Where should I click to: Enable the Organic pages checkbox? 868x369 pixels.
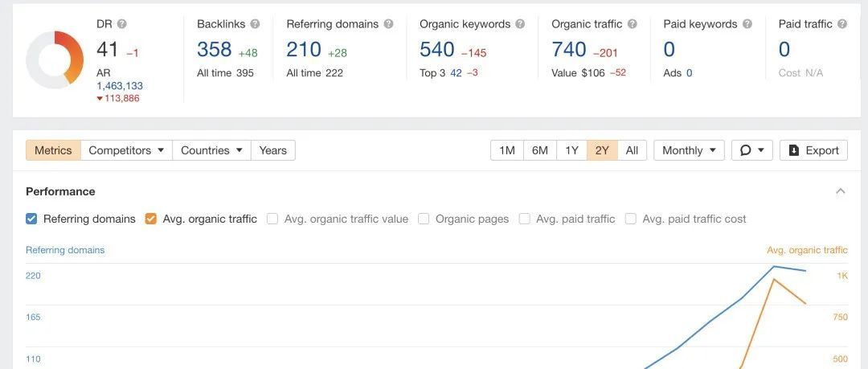(x=424, y=219)
